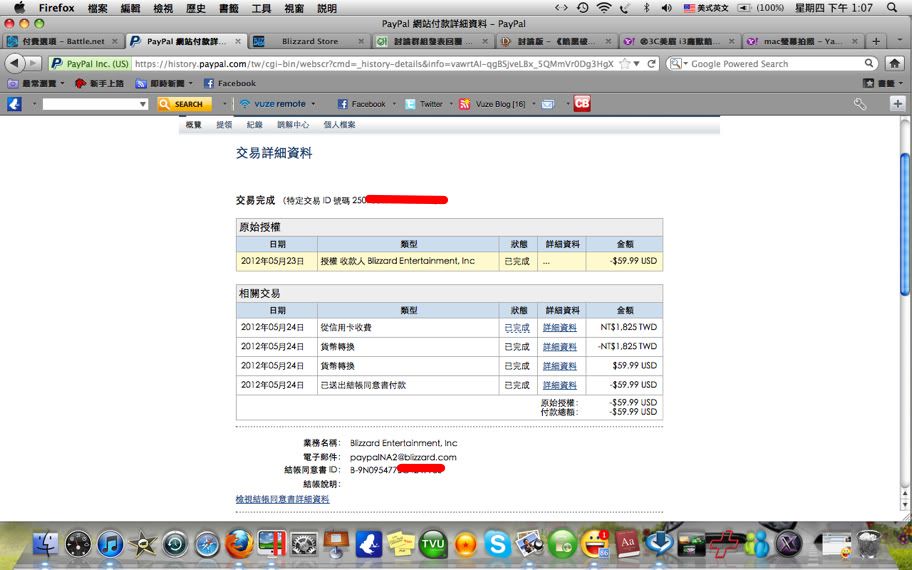The height and width of the screenshot is (570, 912).
Task: Open the Facebook button in the Vuze toolbar
Action: pos(361,104)
